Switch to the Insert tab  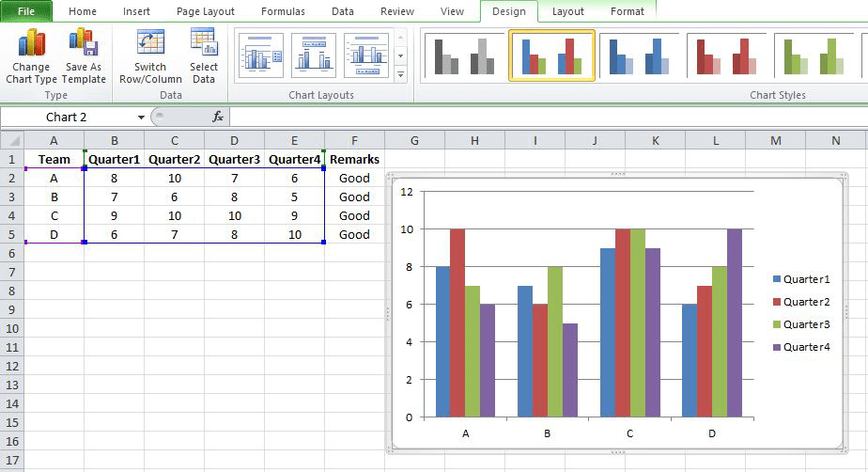point(136,11)
